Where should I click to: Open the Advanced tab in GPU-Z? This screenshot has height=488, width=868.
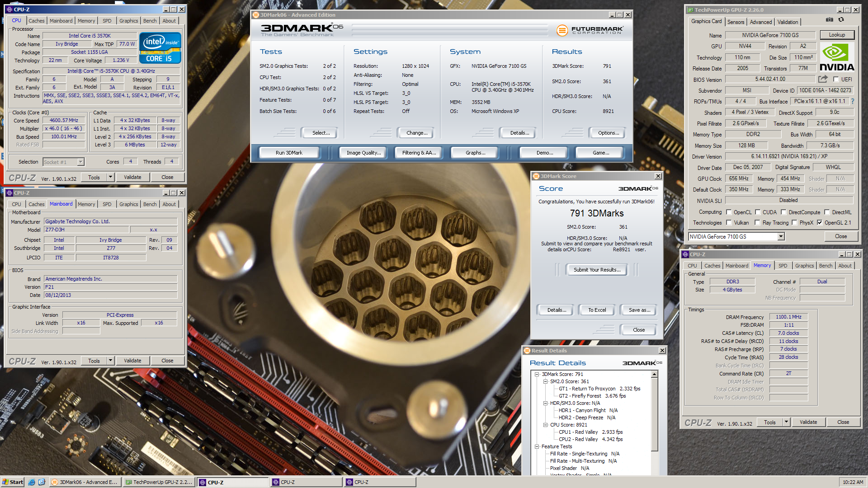761,22
